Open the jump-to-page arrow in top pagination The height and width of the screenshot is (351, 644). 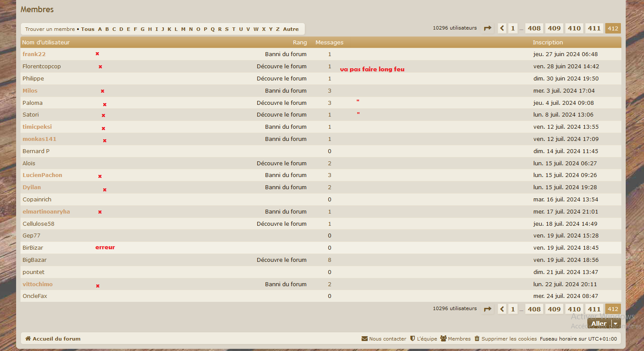point(488,28)
